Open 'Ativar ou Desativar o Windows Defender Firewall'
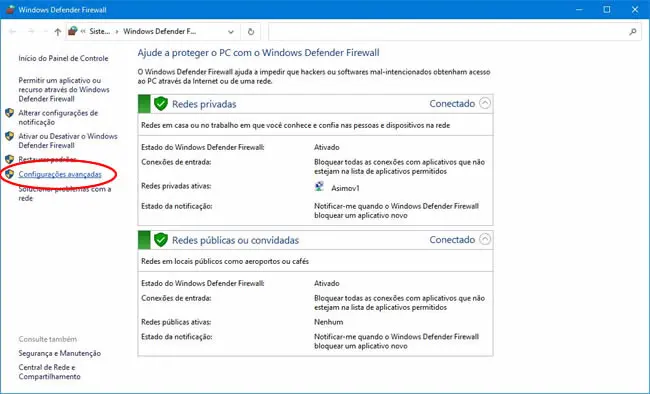Image resolution: width=650 pixels, height=394 pixels. [x=68, y=141]
